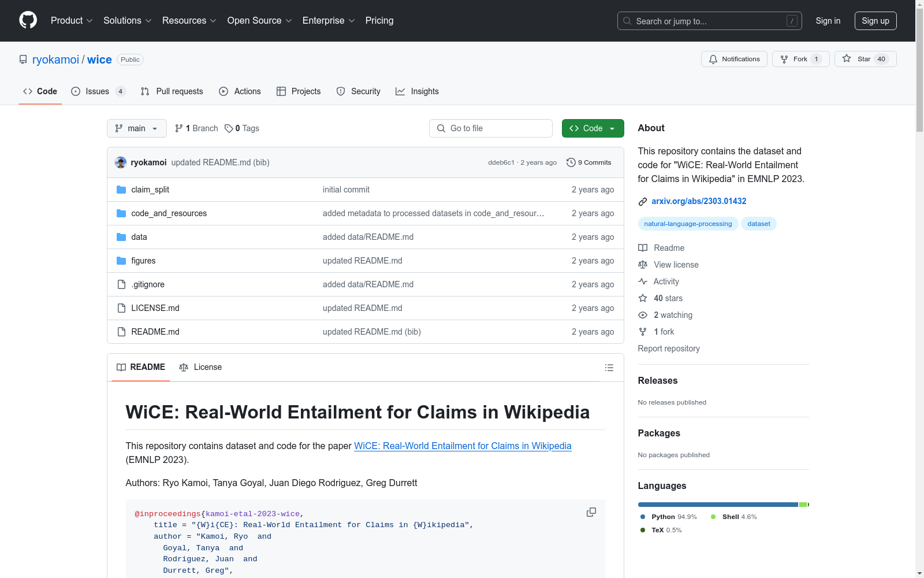Viewport: 924px width, 578px height.
Task: Click the Readme book icon in About
Action: (x=643, y=248)
